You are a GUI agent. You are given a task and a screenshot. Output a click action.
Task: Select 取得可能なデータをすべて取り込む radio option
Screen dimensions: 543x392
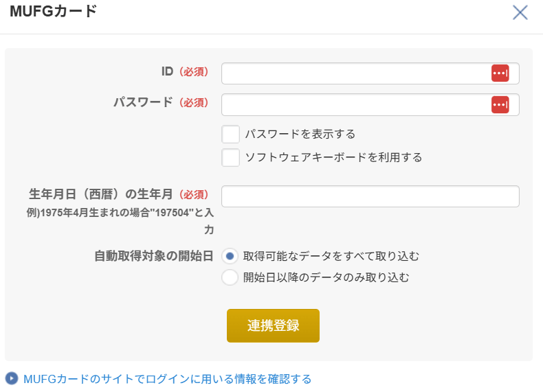click(x=230, y=256)
